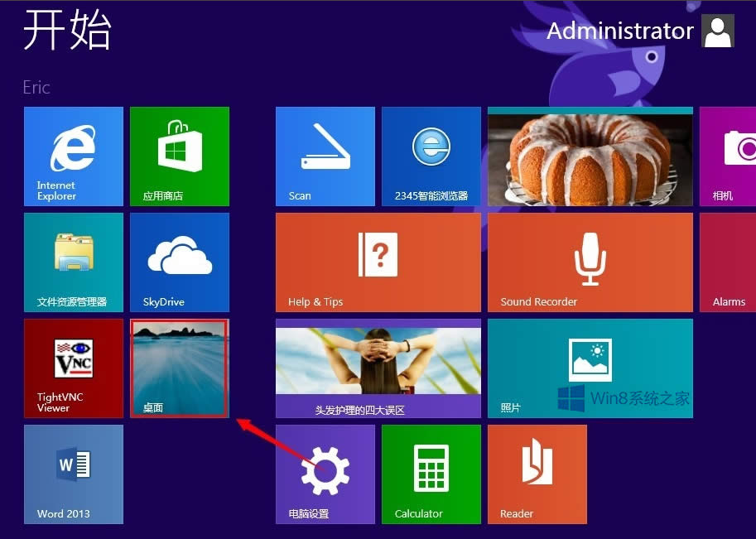
Task: Open the 相机 camera tile
Action: (728, 156)
